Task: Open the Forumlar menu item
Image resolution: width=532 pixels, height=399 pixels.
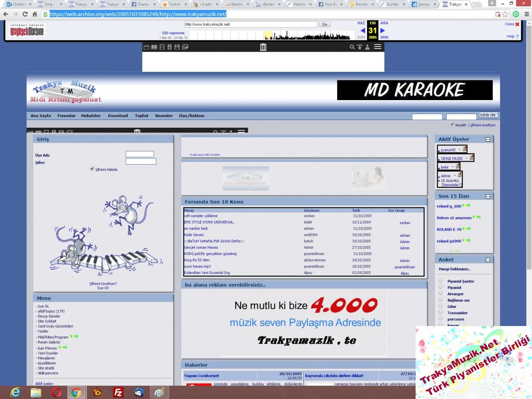Action: coord(66,116)
